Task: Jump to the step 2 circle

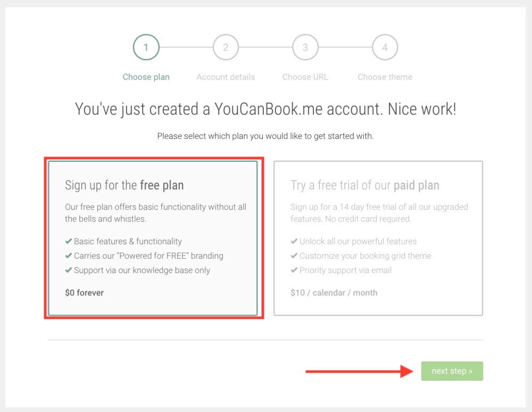Action: 226,47
